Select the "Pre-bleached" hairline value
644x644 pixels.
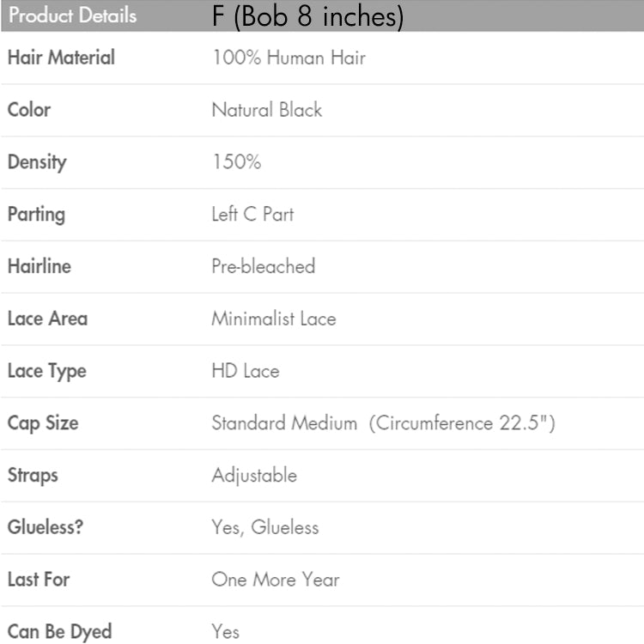click(264, 266)
